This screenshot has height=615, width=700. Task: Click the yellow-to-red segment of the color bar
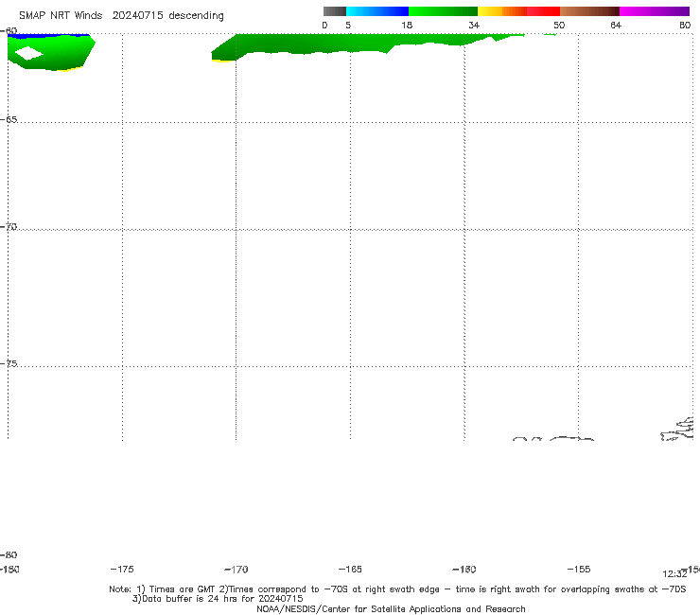(518, 11)
